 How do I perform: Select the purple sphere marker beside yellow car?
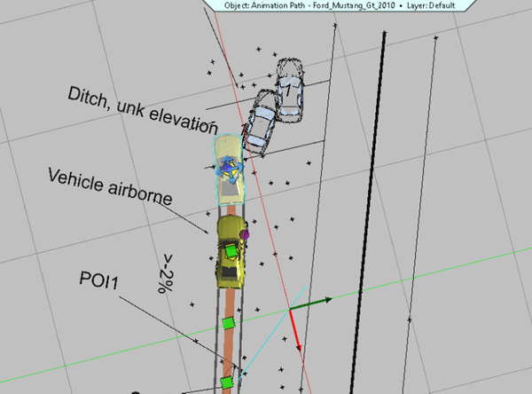(245, 234)
